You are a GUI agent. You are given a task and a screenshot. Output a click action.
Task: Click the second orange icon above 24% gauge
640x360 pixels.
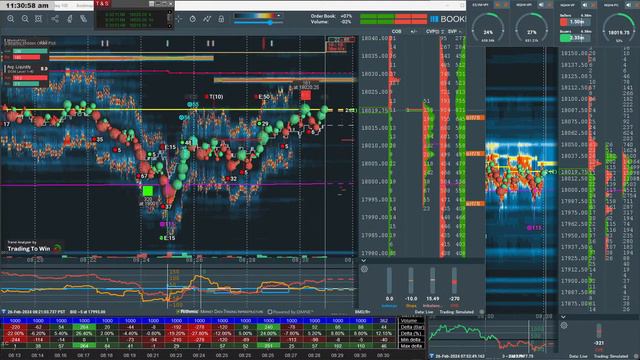tap(506, 5)
